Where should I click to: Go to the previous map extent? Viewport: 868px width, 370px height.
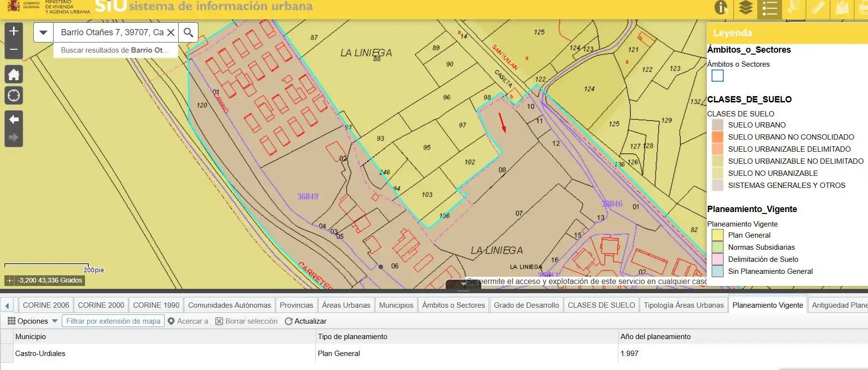[x=14, y=119]
